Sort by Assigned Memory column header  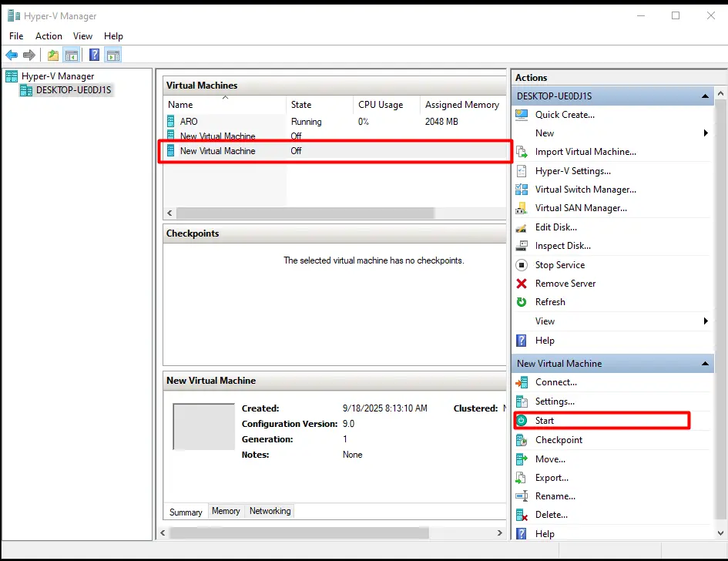coord(462,105)
